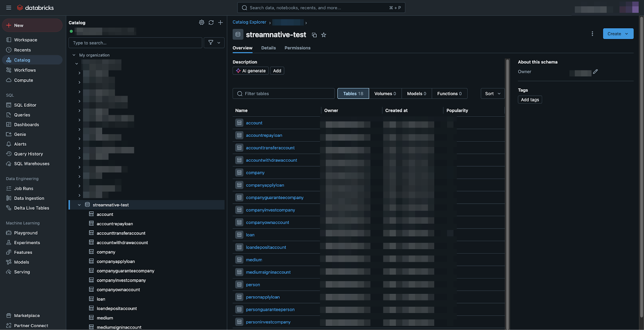The height and width of the screenshot is (330, 644).
Task: Star the streamnative-test schema as favorite
Action: 324,35
